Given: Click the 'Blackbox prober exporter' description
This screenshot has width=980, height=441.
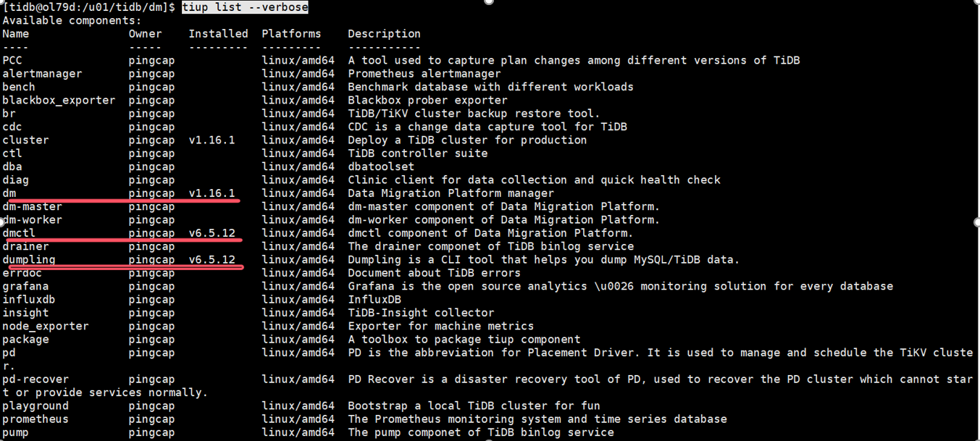Looking at the screenshot, I should (427, 101).
